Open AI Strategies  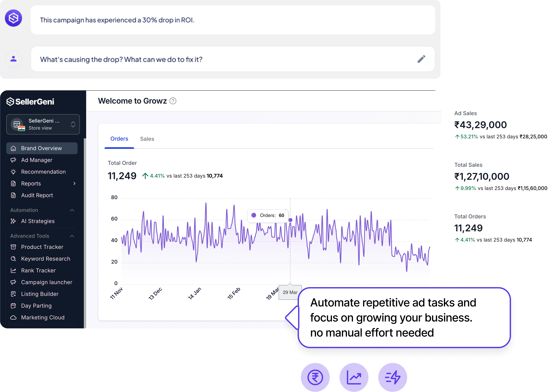pyautogui.click(x=38, y=221)
